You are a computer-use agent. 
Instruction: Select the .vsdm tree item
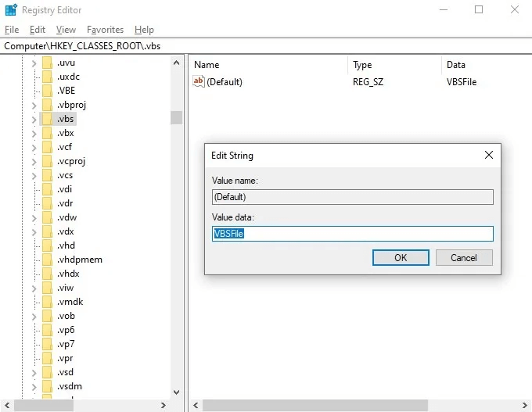(70, 386)
